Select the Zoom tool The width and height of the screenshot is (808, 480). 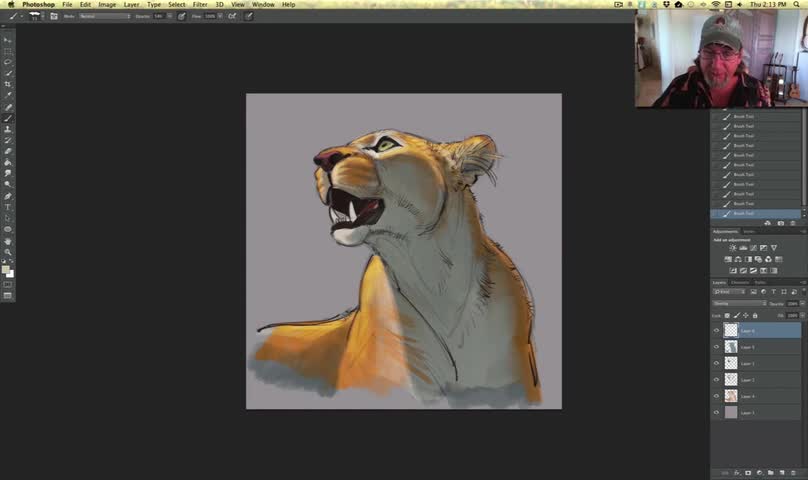pos(8,252)
